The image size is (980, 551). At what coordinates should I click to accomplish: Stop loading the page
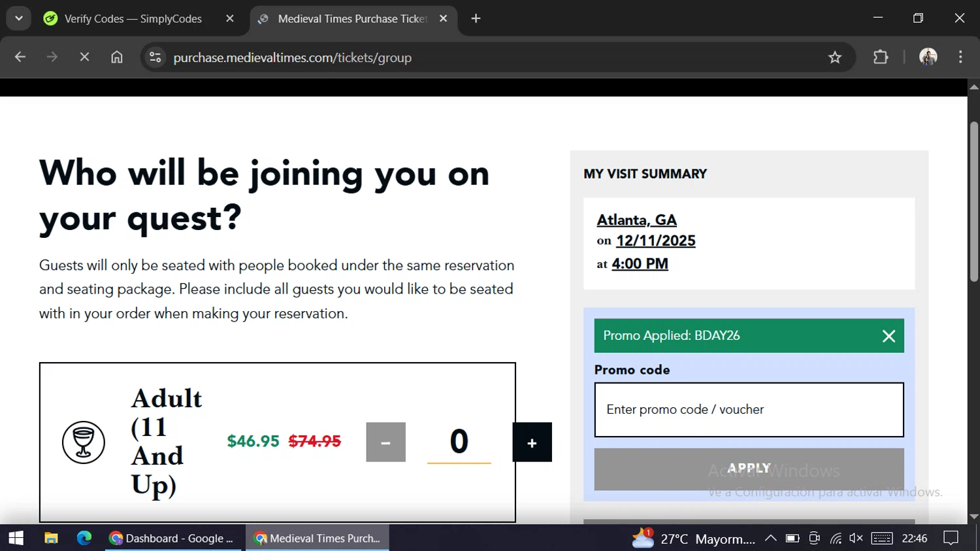(x=84, y=58)
